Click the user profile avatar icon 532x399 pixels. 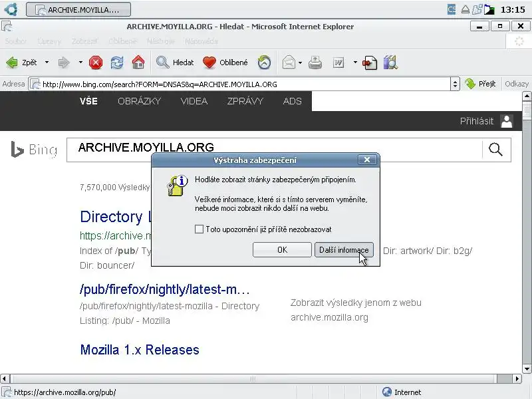tap(507, 121)
